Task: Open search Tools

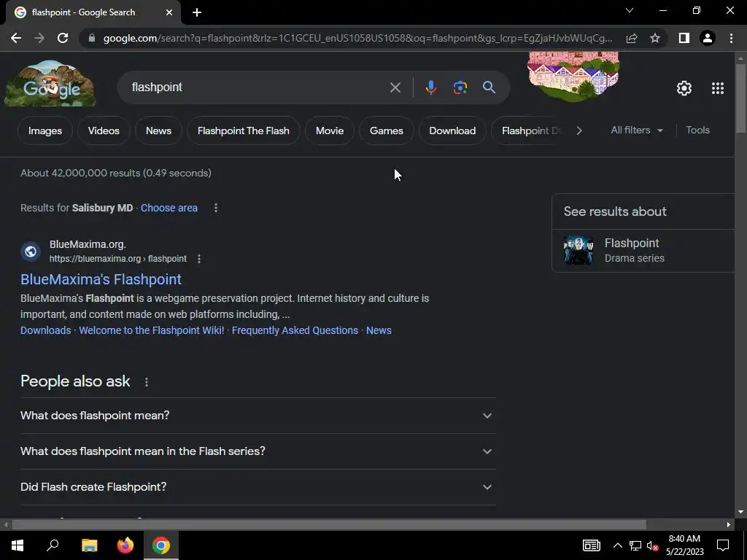Action: pyautogui.click(x=697, y=130)
